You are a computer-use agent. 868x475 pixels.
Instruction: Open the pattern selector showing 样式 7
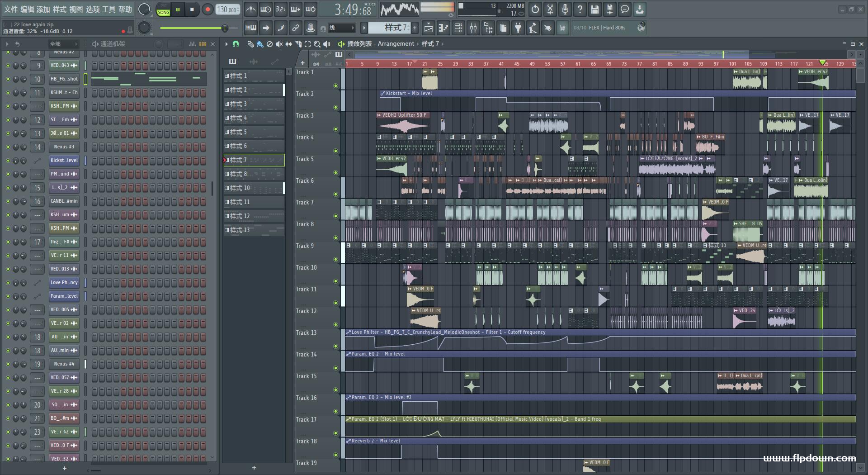click(x=389, y=28)
